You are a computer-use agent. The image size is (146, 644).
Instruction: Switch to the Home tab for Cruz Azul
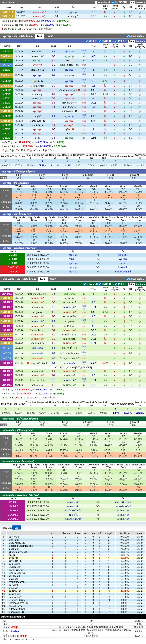click(x=50, y=36)
